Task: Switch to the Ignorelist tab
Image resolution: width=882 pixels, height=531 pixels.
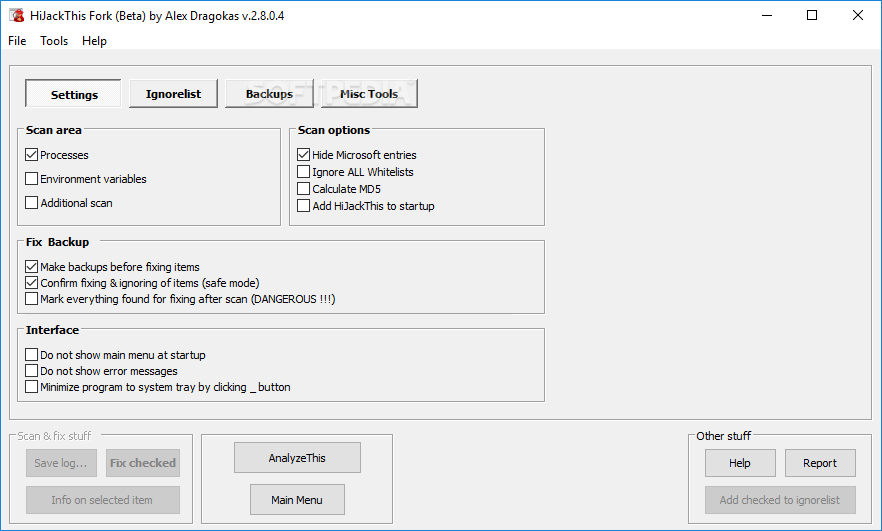Action: 173,94
